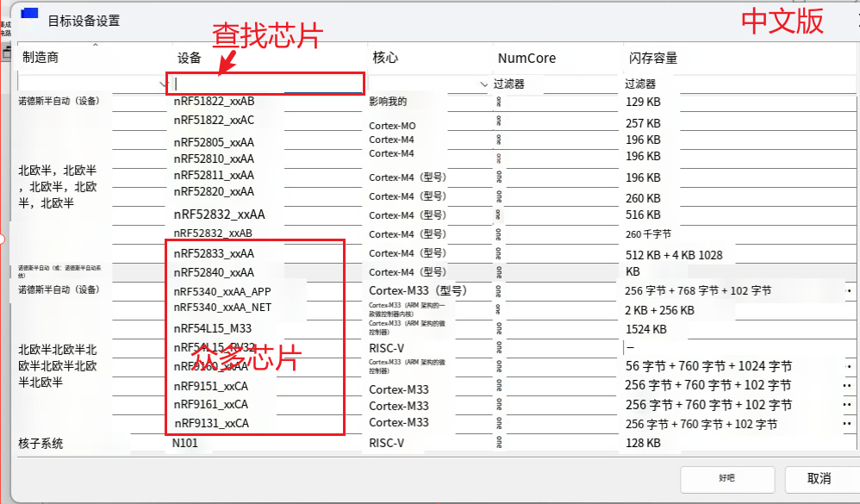Click the 260 KB flash size cell
Screen dimensions: 860x504
point(643,198)
